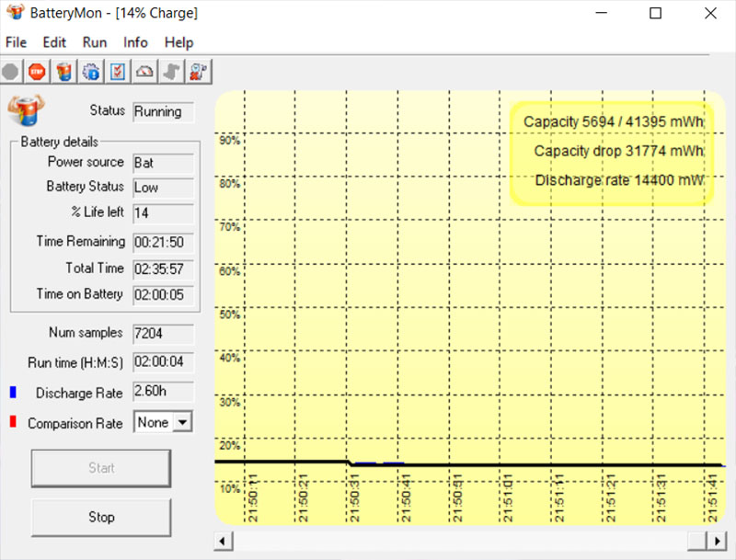Click the rightmost toolbar icon with red X
This screenshot has height=560, width=736.
(198, 71)
